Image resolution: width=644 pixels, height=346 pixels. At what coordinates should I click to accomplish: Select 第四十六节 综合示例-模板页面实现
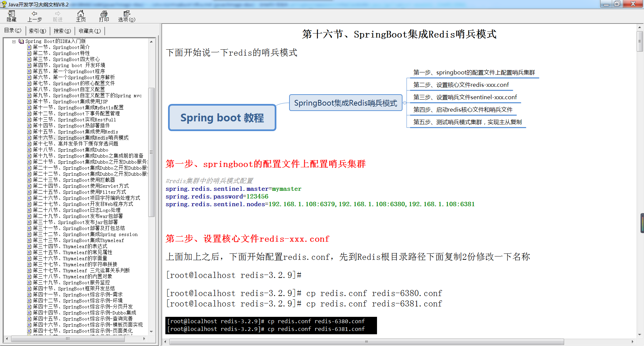pyautogui.click(x=88, y=325)
